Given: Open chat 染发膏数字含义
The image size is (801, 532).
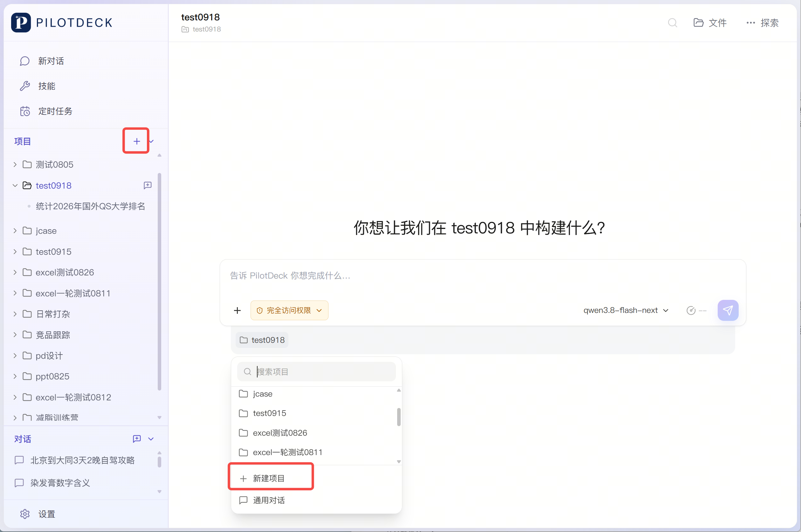Looking at the screenshot, I should point(60,483).
